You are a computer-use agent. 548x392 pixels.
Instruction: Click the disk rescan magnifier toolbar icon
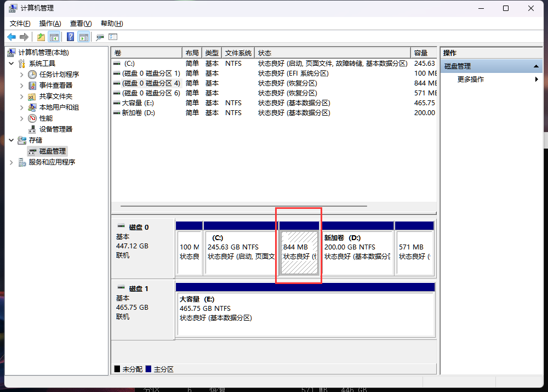point(100,37)
